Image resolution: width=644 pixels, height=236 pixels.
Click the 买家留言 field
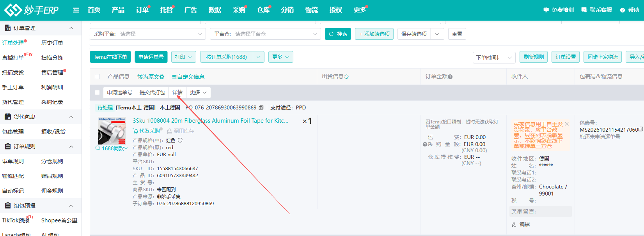click(x=541, y=211)
